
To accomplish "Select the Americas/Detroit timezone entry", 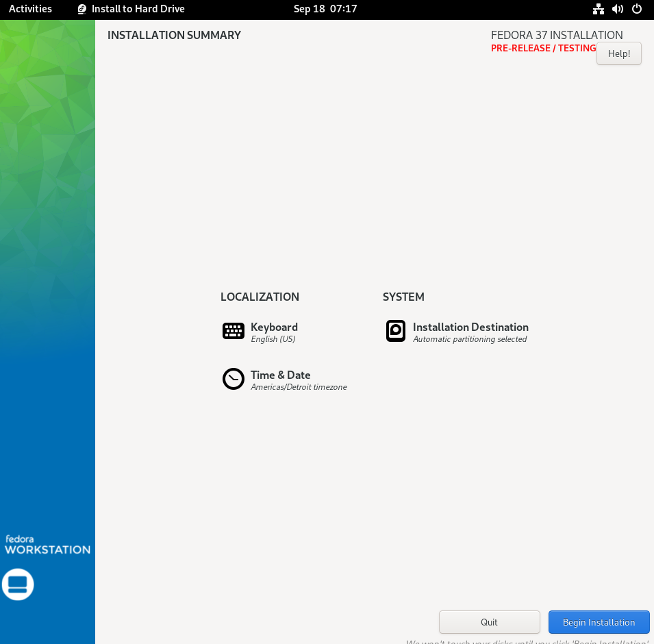I will pos(299,386).
